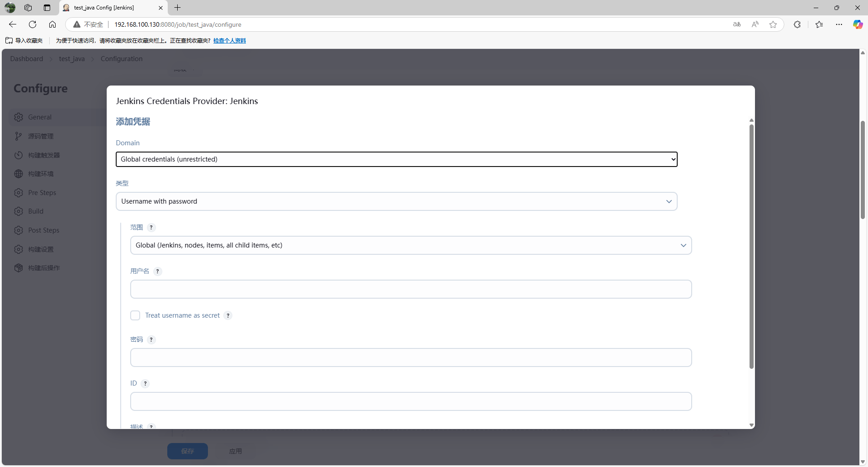The width and height of the screenshot is (868, 467).
Task: Focus the 密码 password field
Action: pos(410,357)
